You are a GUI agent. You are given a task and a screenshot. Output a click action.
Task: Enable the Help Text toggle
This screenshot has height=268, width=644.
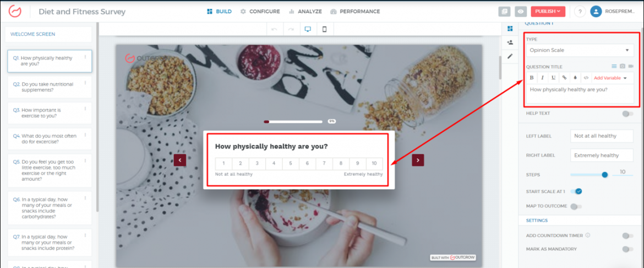click(627, 114)
